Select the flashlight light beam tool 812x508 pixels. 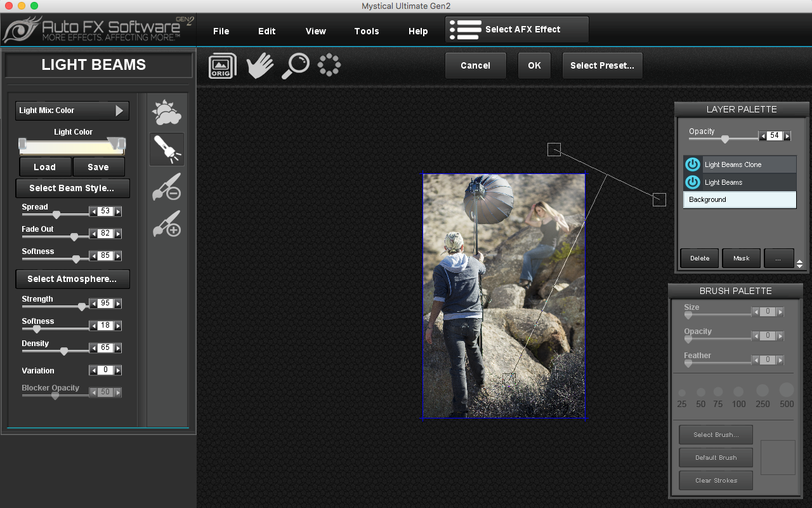tap(167, 149)
